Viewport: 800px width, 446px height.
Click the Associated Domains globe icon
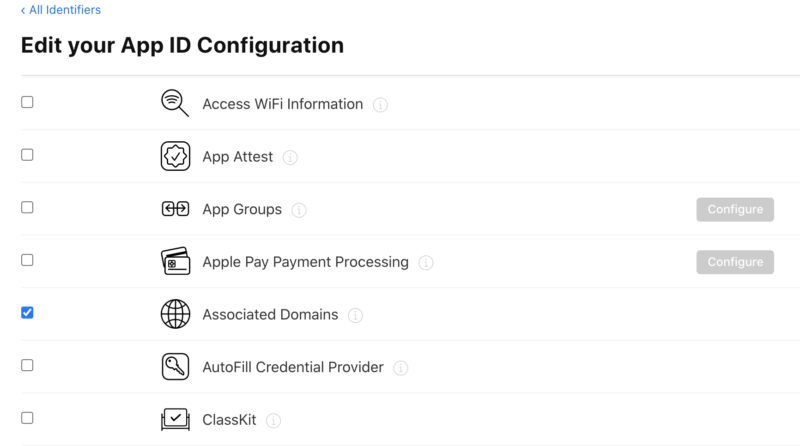pos(175,314)
